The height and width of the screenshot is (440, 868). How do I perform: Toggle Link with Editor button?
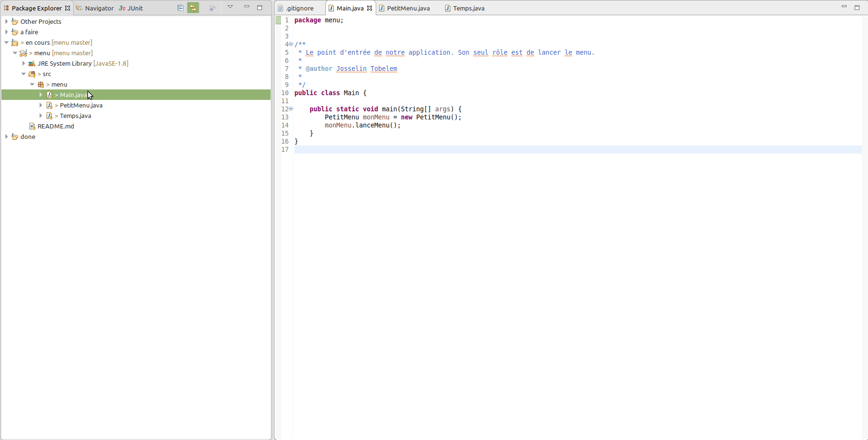pyautogui.click(x=193, y=8)
